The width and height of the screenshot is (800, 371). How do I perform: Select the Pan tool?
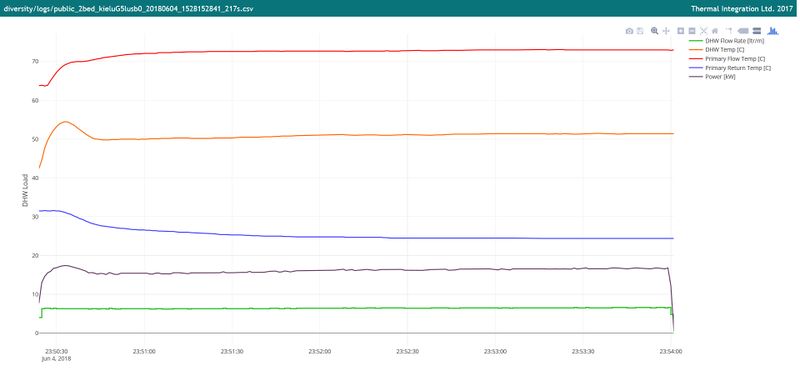point(666,31)
